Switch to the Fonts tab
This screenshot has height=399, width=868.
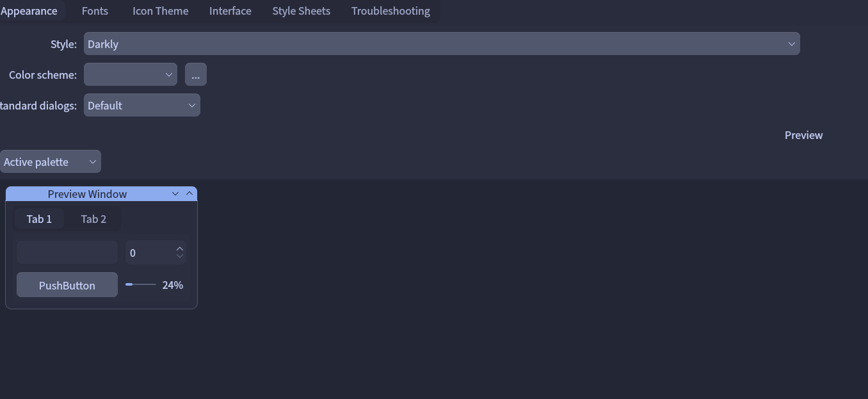(x=95, y=11)
